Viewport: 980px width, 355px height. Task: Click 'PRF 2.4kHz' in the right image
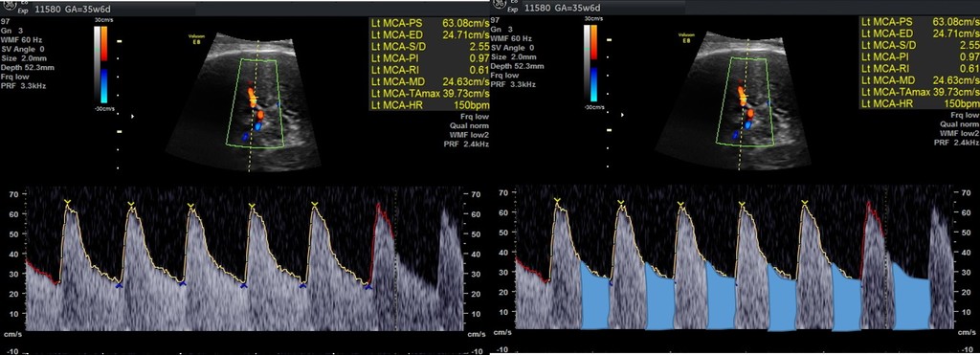(958, 144)
